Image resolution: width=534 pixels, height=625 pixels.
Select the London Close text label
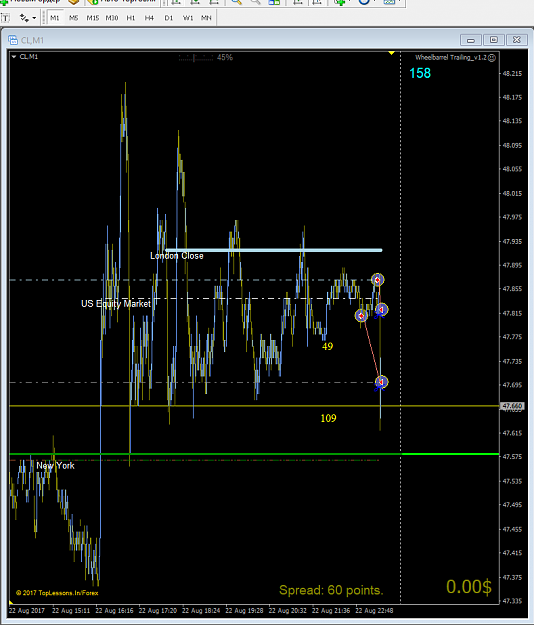(x=177, y=256)
